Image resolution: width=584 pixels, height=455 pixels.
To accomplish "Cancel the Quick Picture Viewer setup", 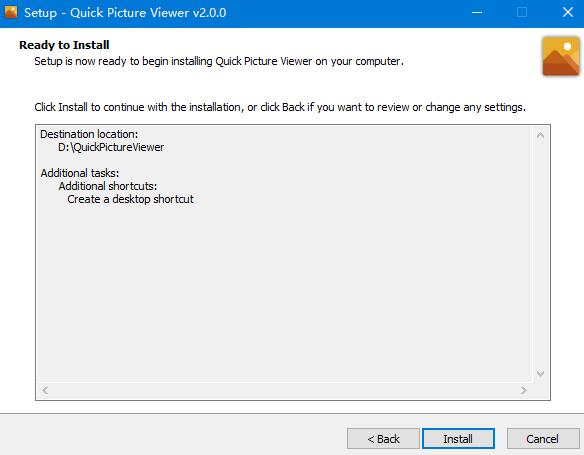I will (x=543, y=439).
